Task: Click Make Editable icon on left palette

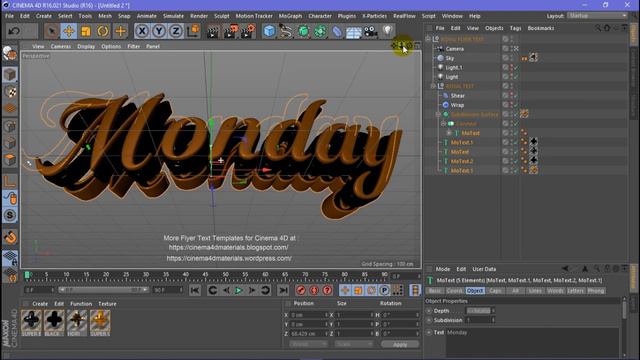Action: pyautogui.click(x=10, y=54)
